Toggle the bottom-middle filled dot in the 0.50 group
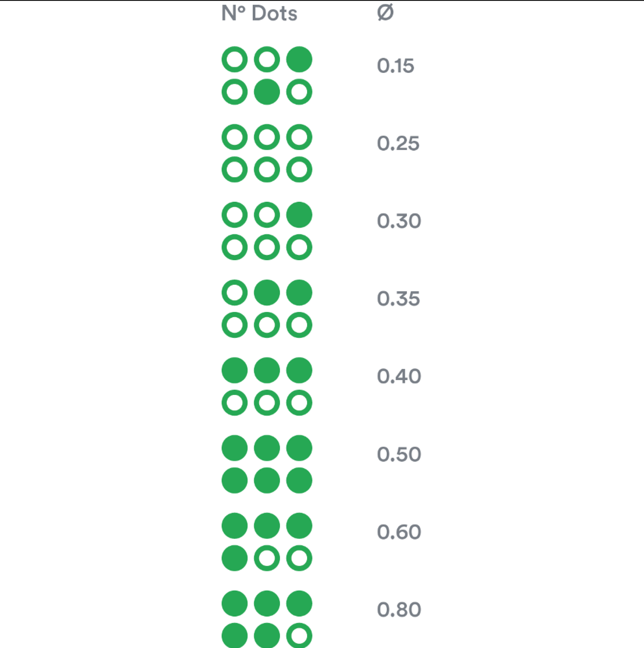 click(267, 480)
